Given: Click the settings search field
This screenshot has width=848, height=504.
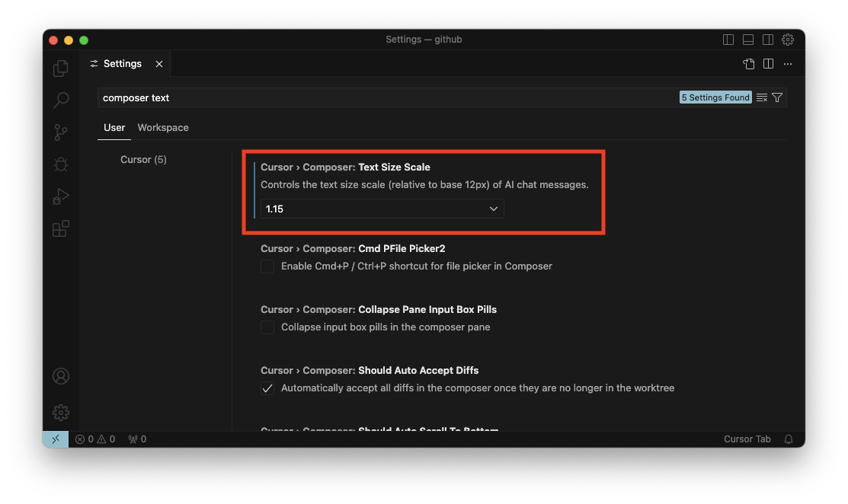Looking at the screenshot, I should click(x=381, y=97).
